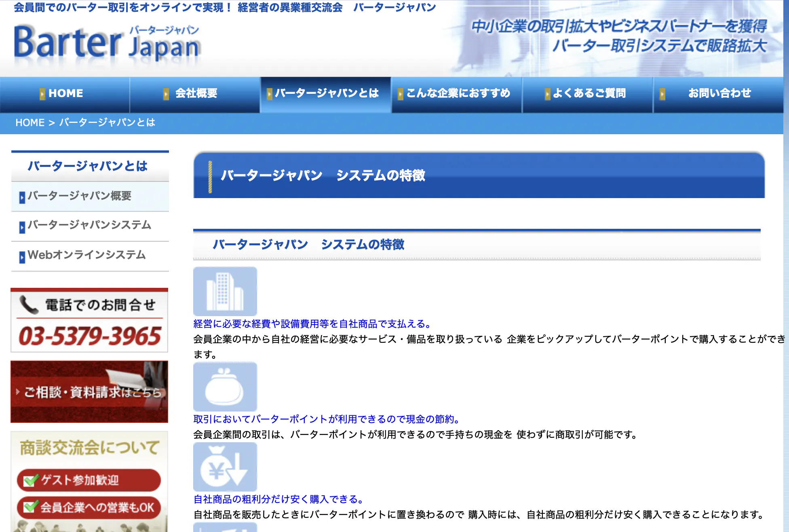Click the coin purse icon

pos(225,387)
